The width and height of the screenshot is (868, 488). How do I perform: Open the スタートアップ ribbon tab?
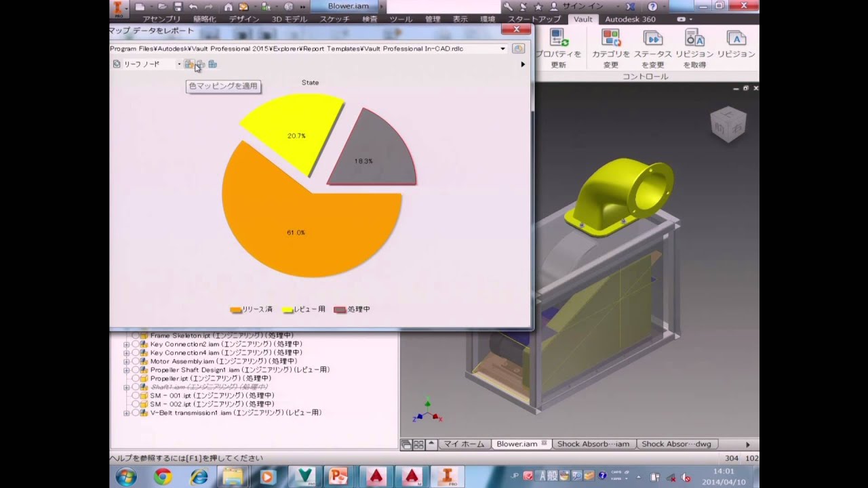click(x=535, y=19)
